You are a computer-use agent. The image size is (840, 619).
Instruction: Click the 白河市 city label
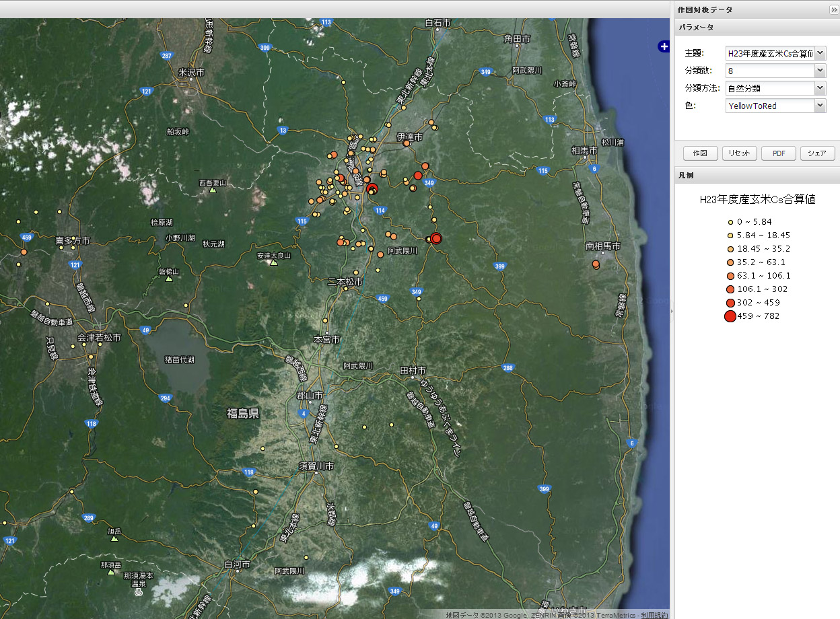click(x=237, y=565)
